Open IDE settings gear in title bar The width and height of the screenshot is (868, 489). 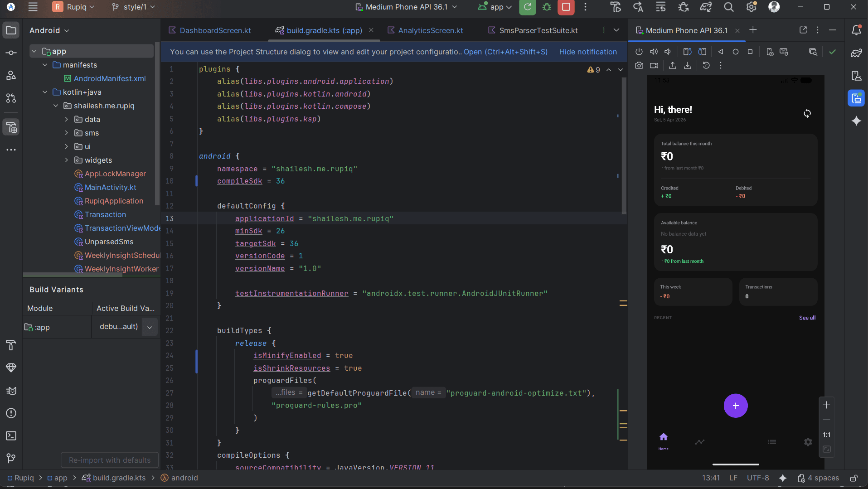pyautogui.click(x=752, y=7)
